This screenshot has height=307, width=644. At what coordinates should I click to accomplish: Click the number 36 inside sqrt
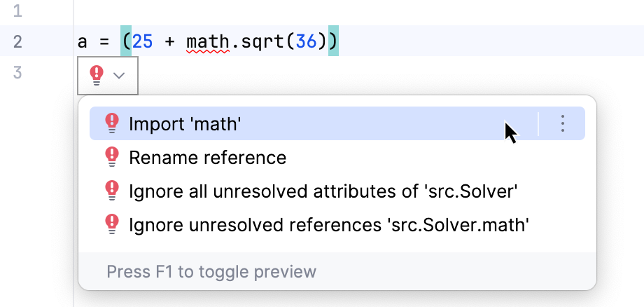305,42
